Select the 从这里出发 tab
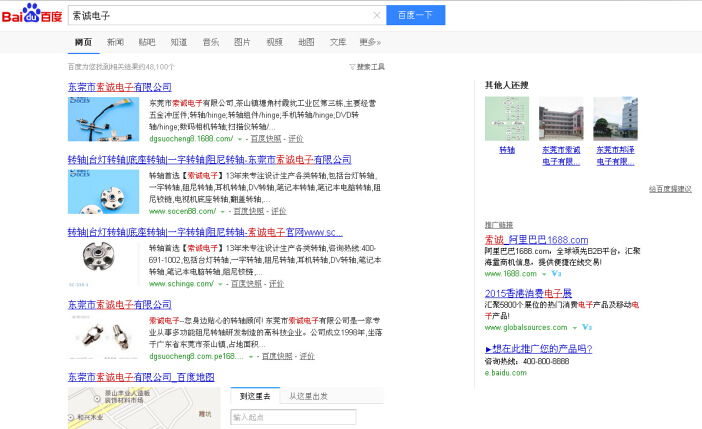The height and width of the screenshot is (429, 702). click(x=308, y=396)
